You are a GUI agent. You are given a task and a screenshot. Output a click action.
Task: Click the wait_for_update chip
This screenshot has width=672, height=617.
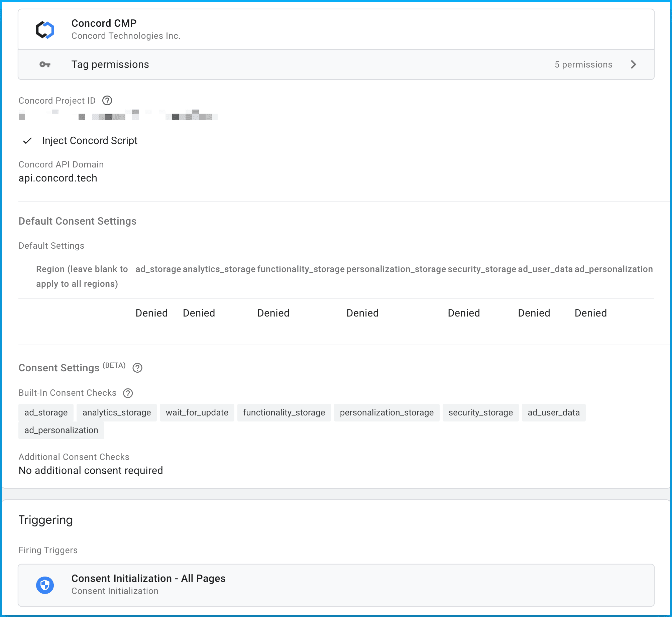[197, 412]
